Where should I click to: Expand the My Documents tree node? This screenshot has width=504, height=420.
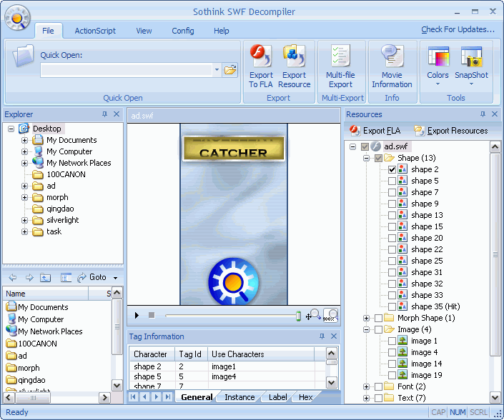point(25,140)
